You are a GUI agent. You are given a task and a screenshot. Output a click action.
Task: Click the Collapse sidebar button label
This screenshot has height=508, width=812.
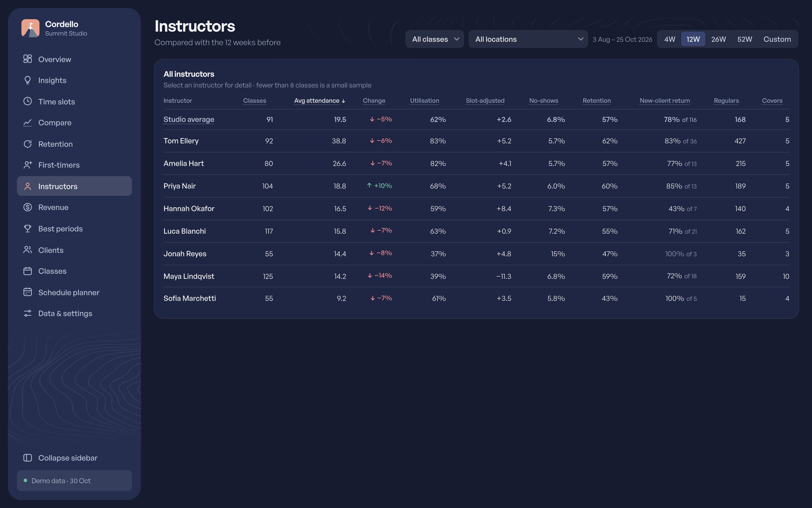pos(68,457)
